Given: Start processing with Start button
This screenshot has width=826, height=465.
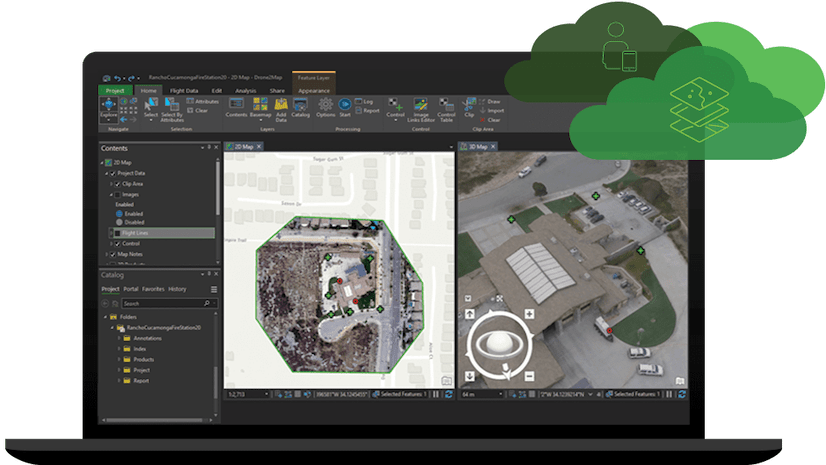Looking at the screenshot, I should pyautogui.click(x=345, y=108).
